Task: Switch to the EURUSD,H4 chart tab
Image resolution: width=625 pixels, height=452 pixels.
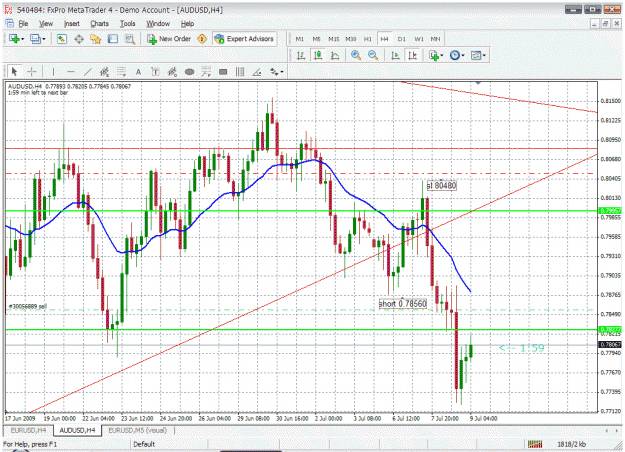Action: click(28, 430)
